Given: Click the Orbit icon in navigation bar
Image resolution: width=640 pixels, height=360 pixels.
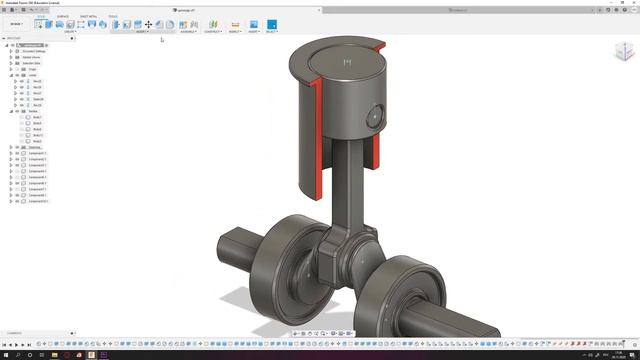Looking at the screenshot, I should 297,333.
